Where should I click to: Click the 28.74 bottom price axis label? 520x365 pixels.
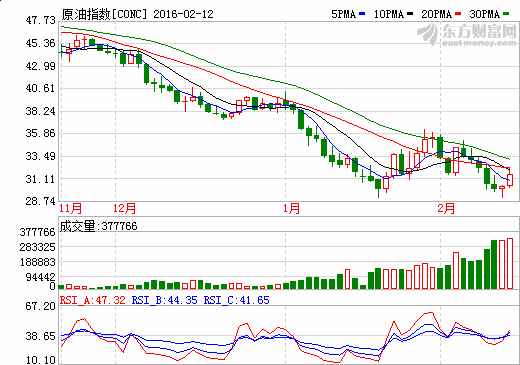(41, 201)
